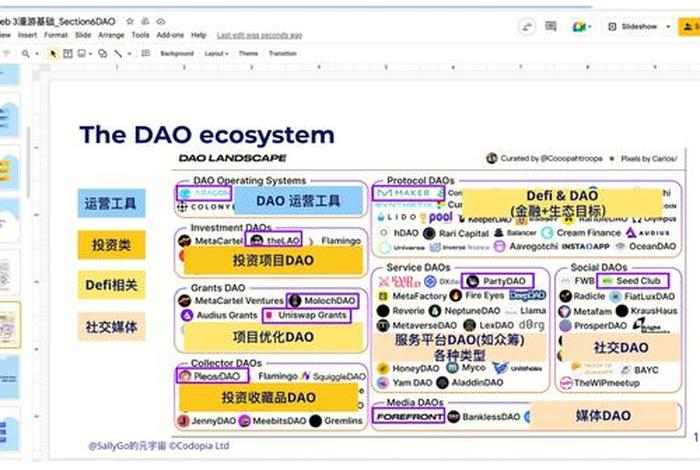Image resolution: width=700 pixels, height=470 pixels.
Task: Choose the Select cursor tool
Action: 54,54
